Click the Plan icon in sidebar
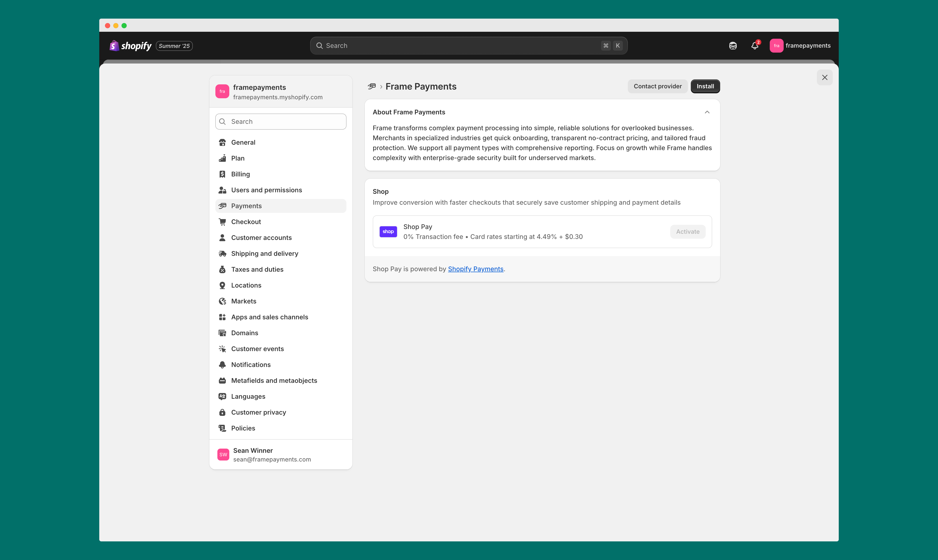Screen dimensions: 938x560 (x=222, y=158)
